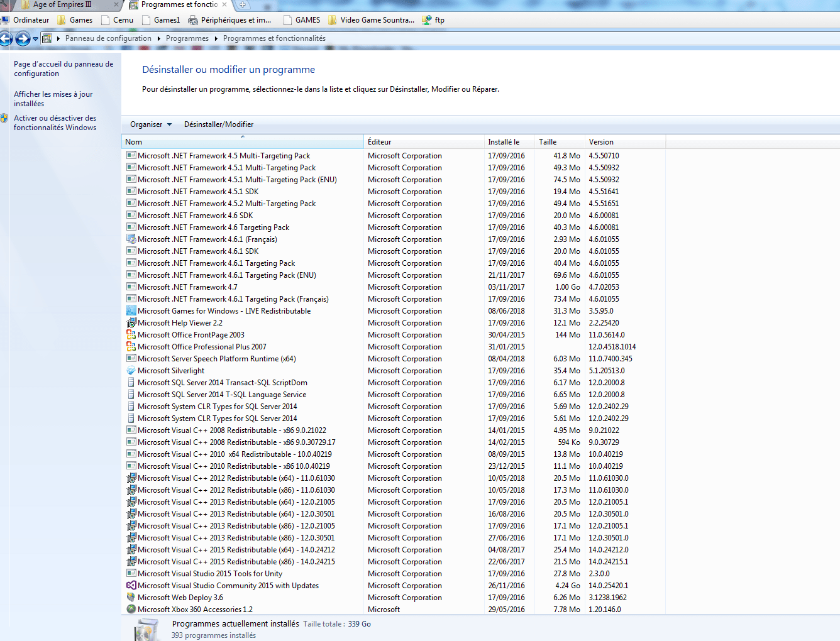Click Microsoft Office Professional Plus 2007 icon

pos(131,347)
